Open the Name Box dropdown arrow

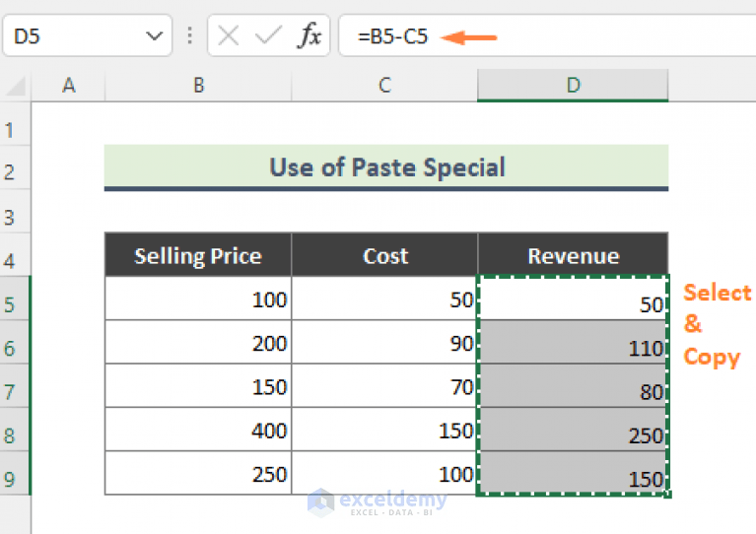click(x=155, y=36)
